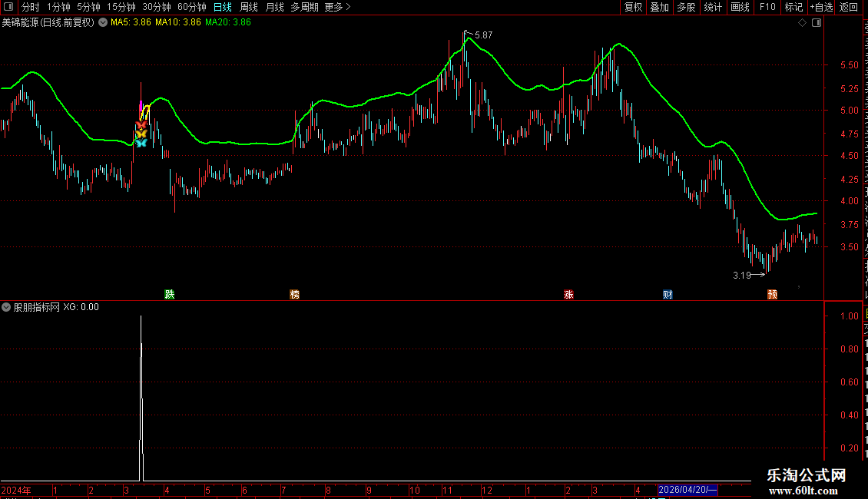The height and width of the screenshot is (499, 868).
Task: Open the 统计 statistics button
Action: 713,7
